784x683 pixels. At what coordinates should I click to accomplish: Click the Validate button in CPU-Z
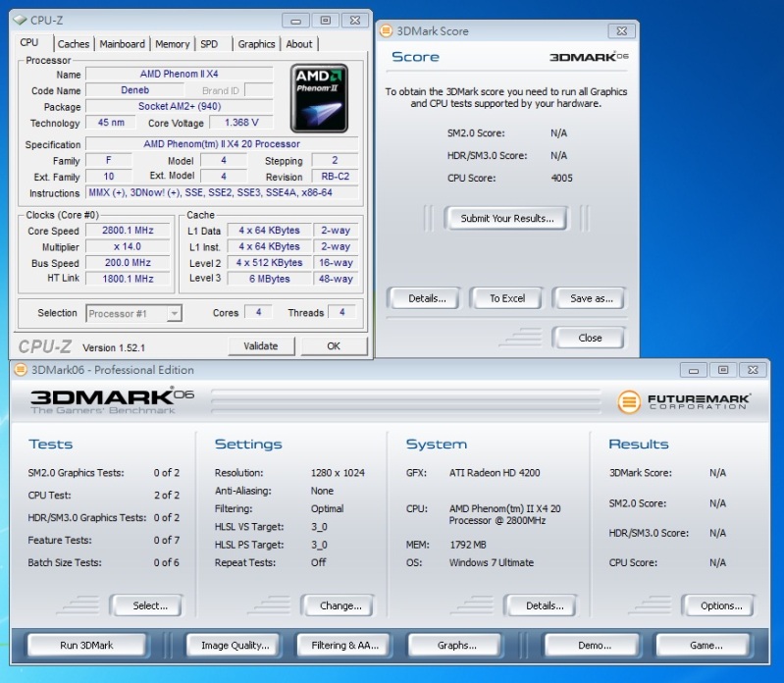(x=261, y=346)
